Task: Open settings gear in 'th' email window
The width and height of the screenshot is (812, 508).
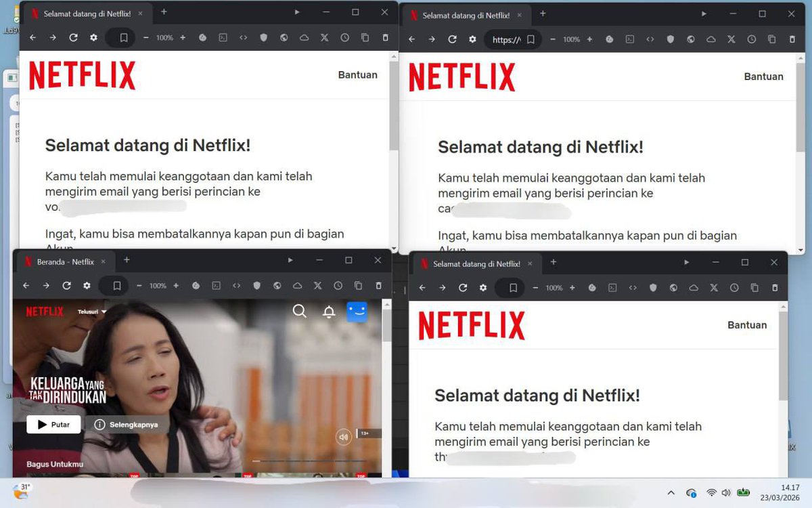Action: [x=483, y=288]
